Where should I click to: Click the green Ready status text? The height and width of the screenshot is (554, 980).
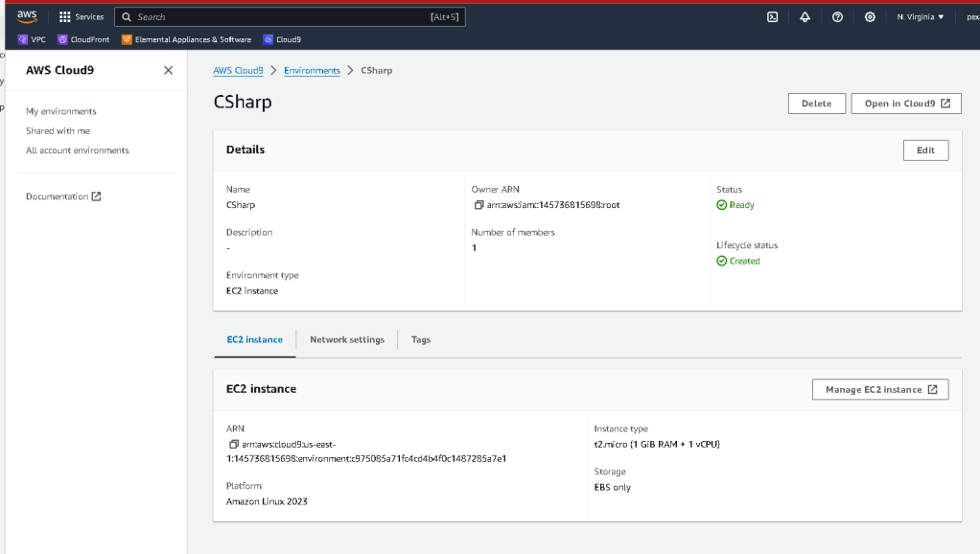(x=742, y=205)
